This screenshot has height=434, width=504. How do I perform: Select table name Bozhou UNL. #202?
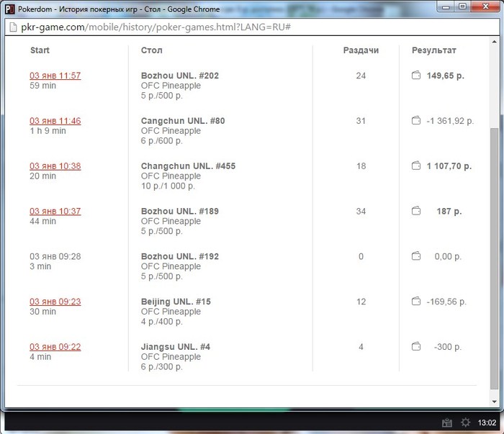click(180, 76)
